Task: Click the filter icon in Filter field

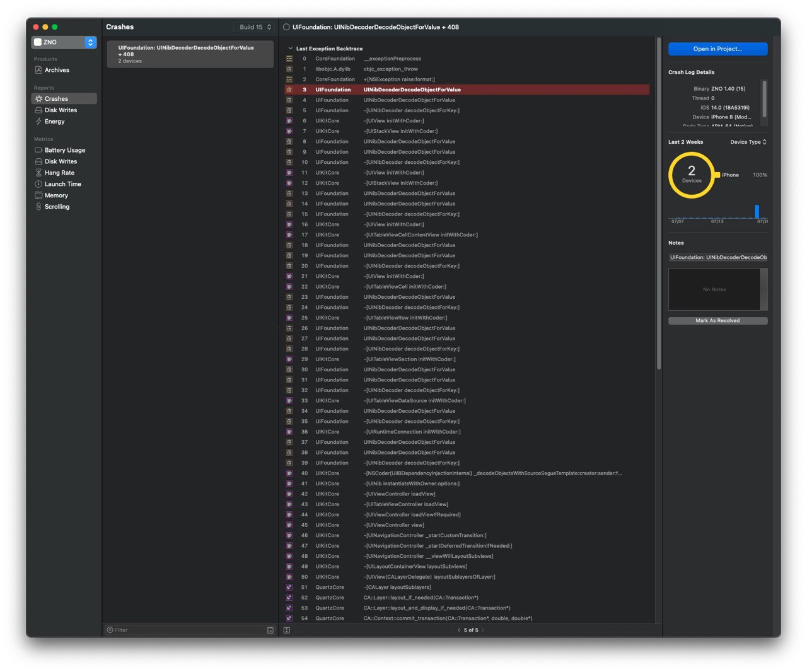Action: (110, 630)
